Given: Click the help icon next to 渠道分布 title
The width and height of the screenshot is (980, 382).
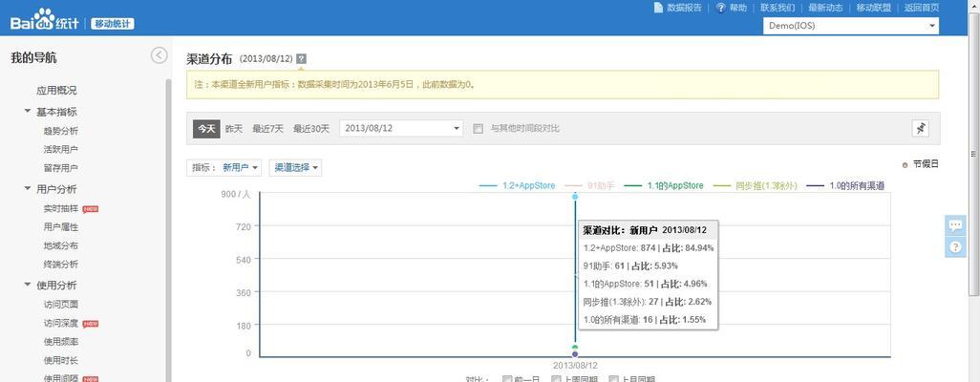Looking at the screenshot, I should coord(301,59).
